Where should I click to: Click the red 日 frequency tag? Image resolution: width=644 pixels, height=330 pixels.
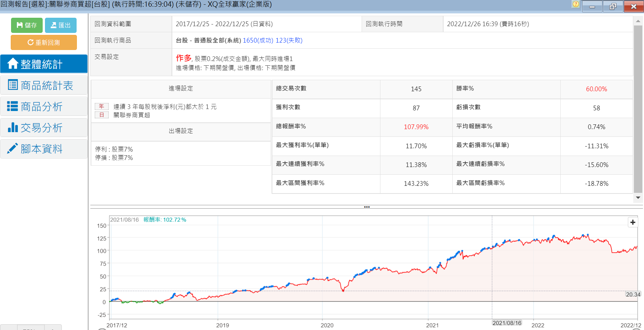101,115
